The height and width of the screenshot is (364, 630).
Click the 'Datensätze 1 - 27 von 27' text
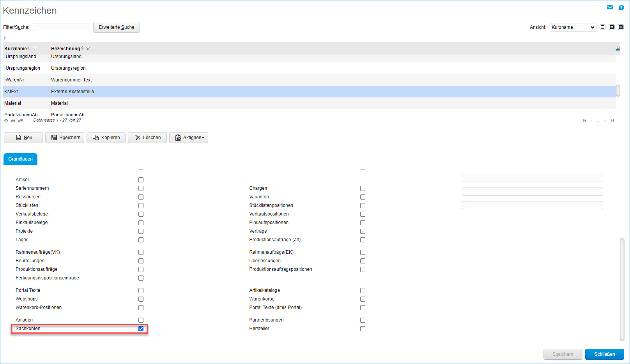[x=57, y=120]
